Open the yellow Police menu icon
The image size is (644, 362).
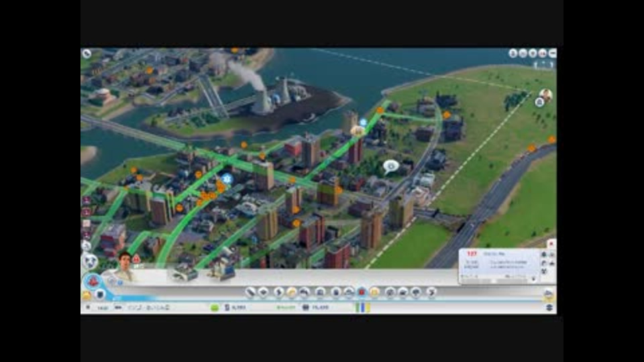tap(374, 292)
